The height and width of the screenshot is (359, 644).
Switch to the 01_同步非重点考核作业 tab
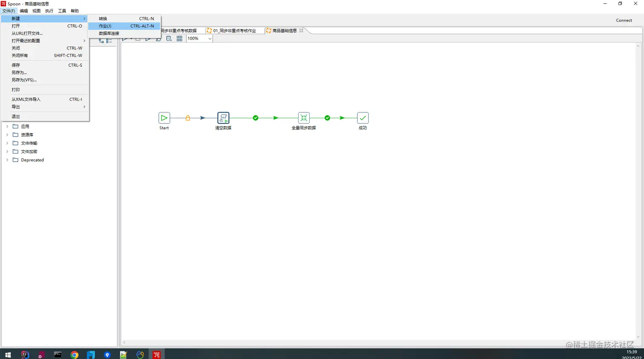[x=234, y=31]
